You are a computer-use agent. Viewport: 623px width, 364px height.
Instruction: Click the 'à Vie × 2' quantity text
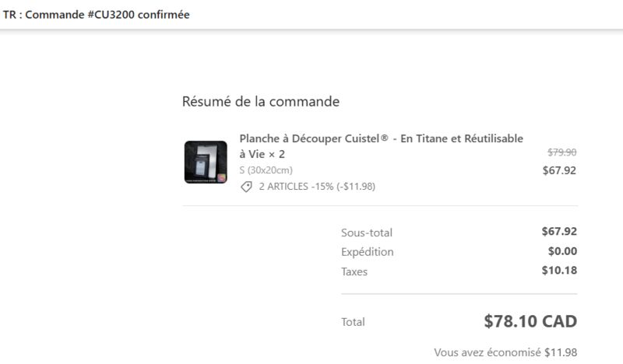[x=262, y=154]
